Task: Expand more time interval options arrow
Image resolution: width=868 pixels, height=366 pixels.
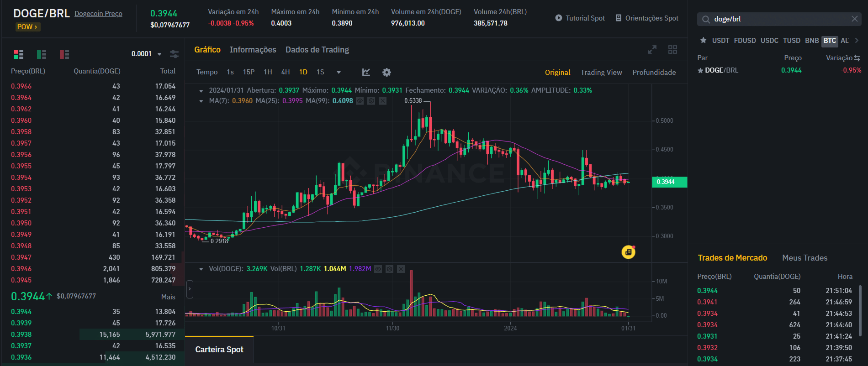Action: click(339, 72)
